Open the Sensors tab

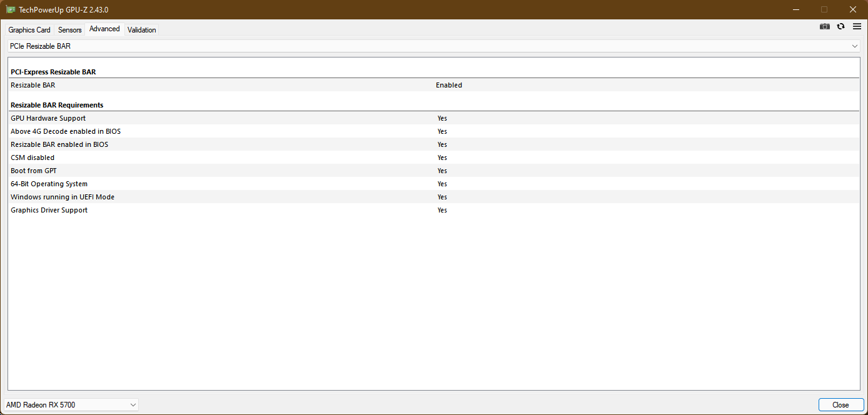70,30
